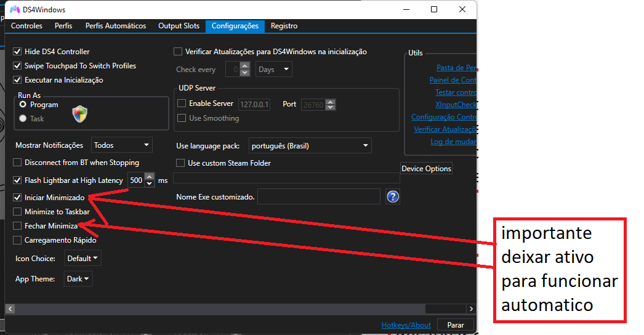Click the Nome Exe customizado input field

(x=319, y=197)
